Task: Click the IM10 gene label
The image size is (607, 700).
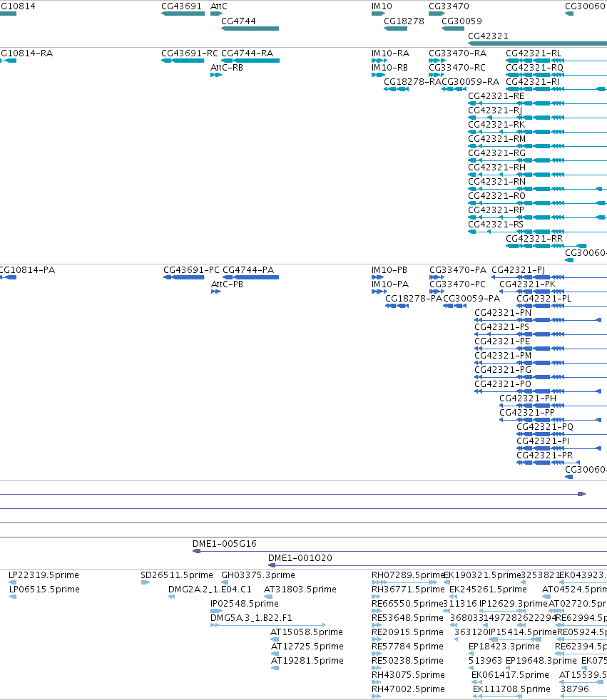Action: click(382, 6)
